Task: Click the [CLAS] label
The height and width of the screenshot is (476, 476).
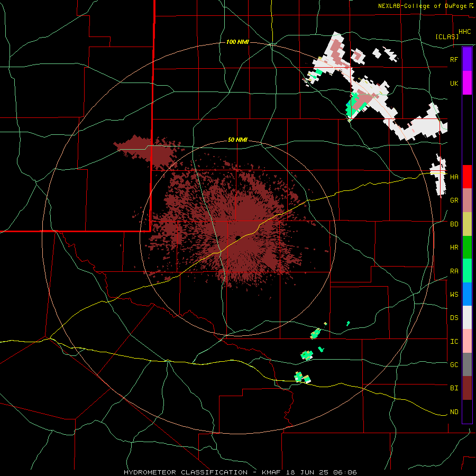Action: 447,36
